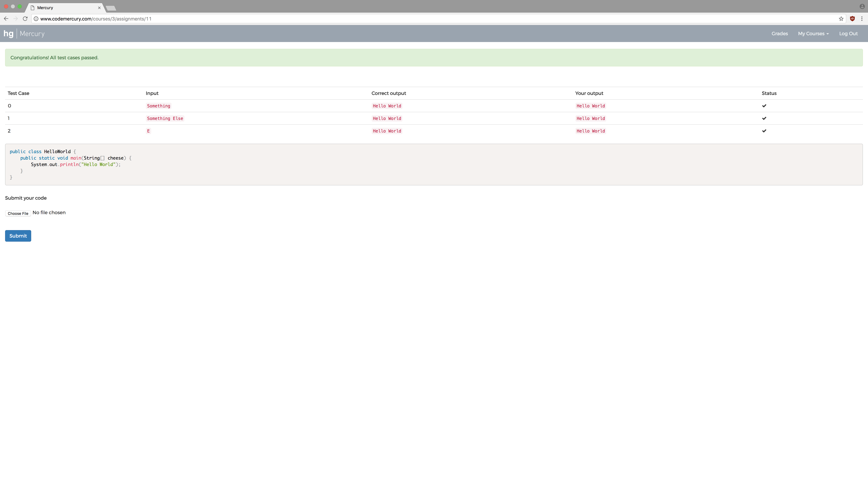The height and width of the screenshot is (488, 868).
Task: Click checkmark status for test case 2
Action: [764, 131]
